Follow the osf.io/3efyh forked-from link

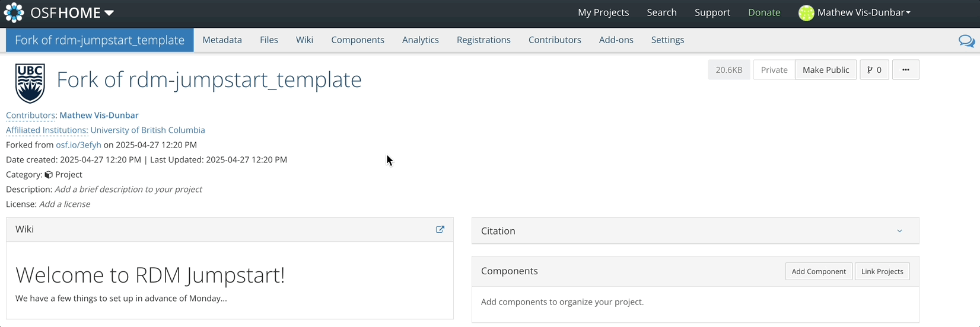click(x=78, y=145)
